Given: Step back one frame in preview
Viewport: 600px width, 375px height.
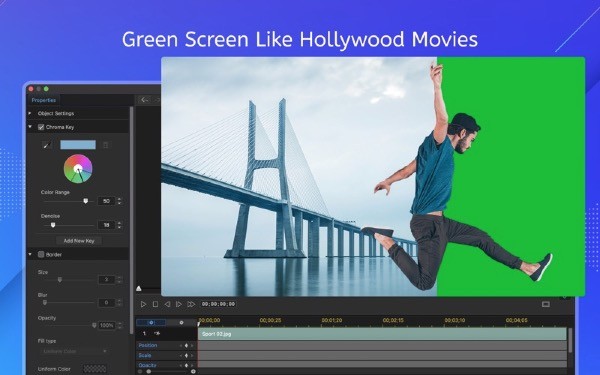Looking at the screenshot, I should [167, 304].
